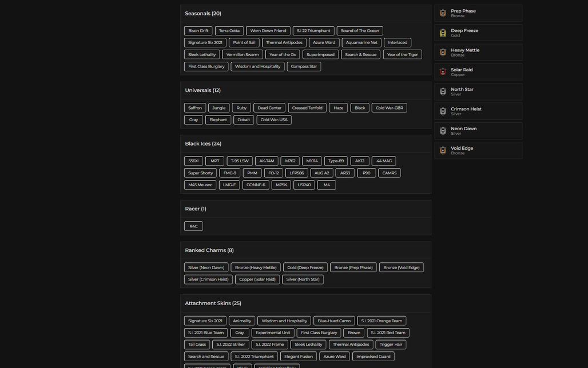Screen dimensions: 588x368
Task: Click the Prep Phase bronze rank icon
Action: (x=443, y=13)
